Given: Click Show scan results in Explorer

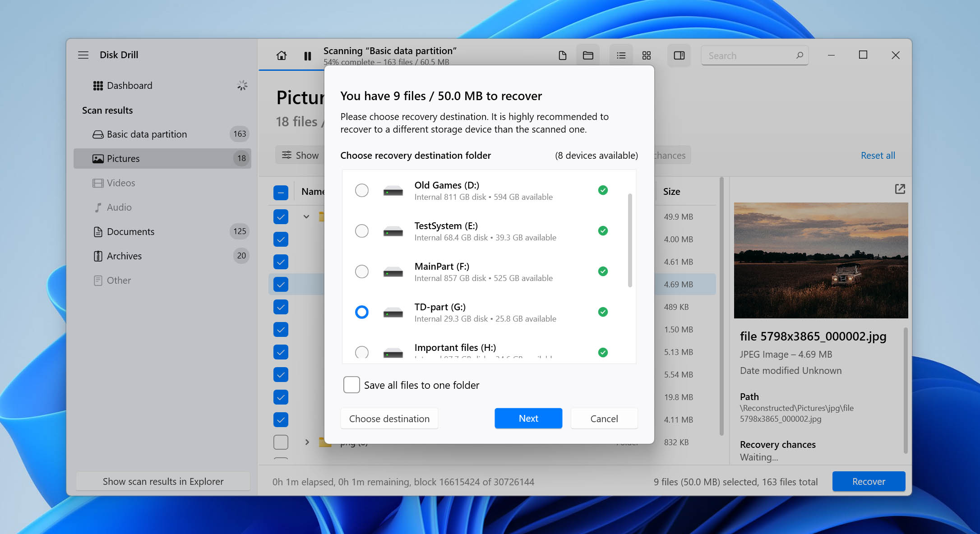Looking at the screenshot, I should 163,481.
